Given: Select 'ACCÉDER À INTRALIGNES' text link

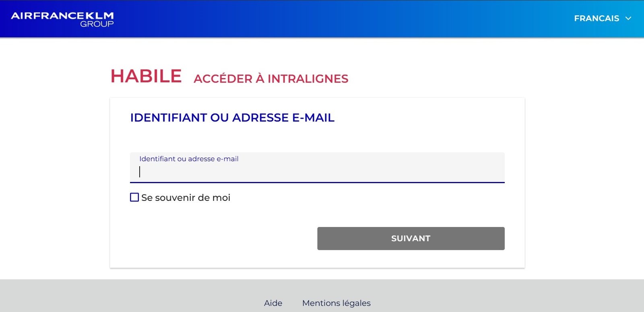Looking at the screenshot, I should pos(272,79).
